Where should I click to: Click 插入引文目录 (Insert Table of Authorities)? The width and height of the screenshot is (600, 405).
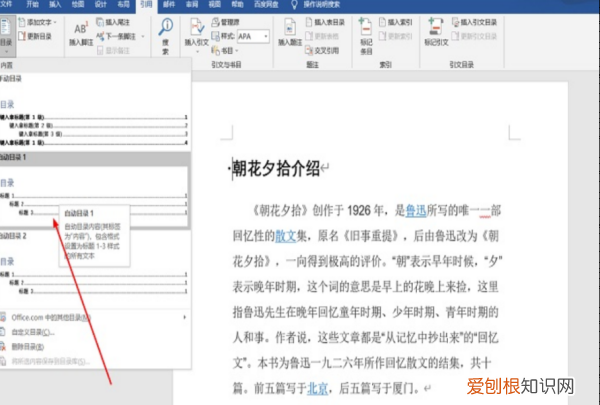(474, 23)
